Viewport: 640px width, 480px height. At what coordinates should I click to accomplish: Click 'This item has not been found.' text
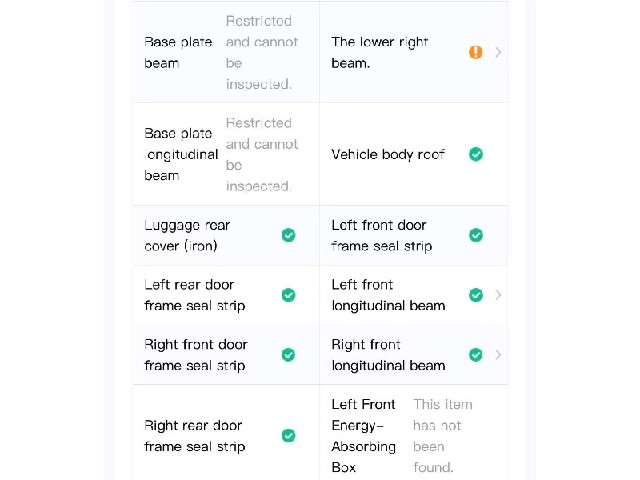click(x=443, y=436)
